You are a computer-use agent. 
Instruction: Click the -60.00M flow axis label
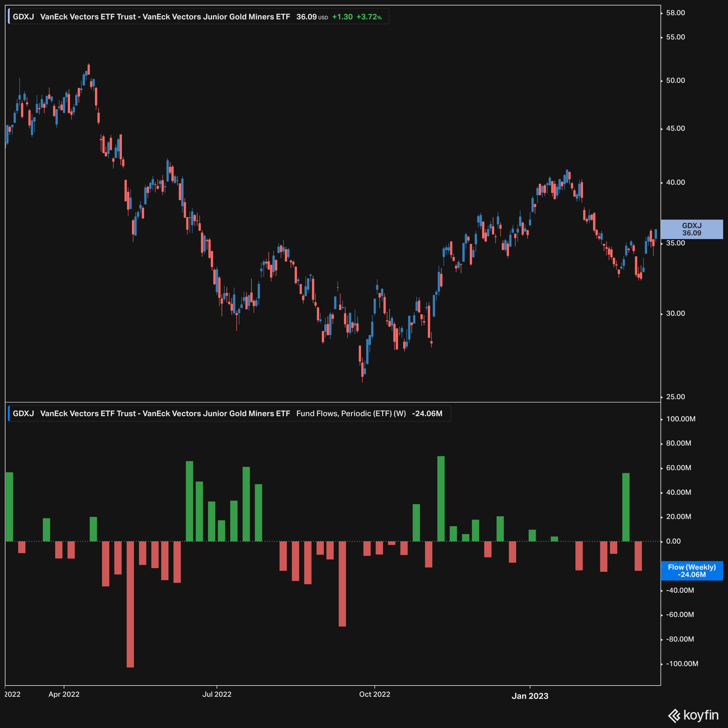pos(680,615)
